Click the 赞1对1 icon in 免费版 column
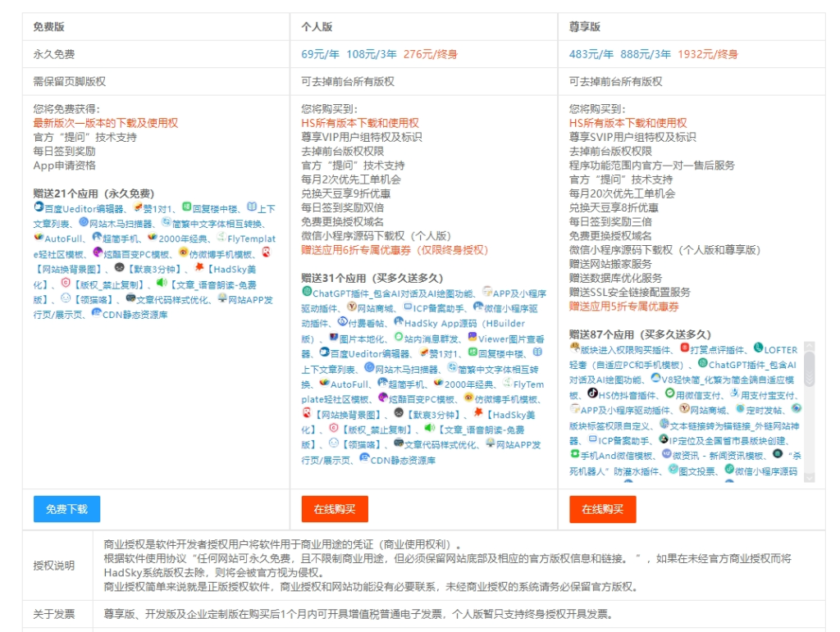This screenshot has height=632, width=840. [138, 207]
